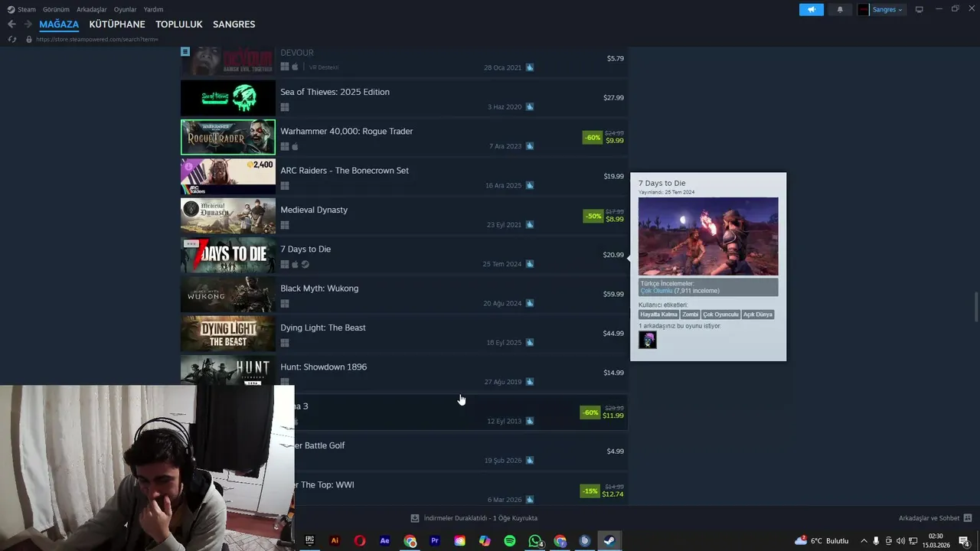Open Warhammer 40,000: Rogue Trader result
980x551 pixels.
(x=403, y=137)
